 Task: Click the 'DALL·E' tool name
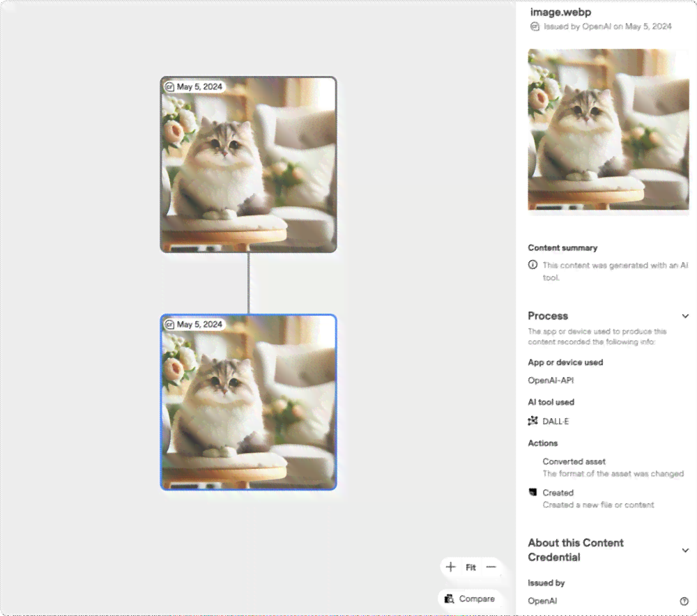pyautogui.click(x=556, y=422)
